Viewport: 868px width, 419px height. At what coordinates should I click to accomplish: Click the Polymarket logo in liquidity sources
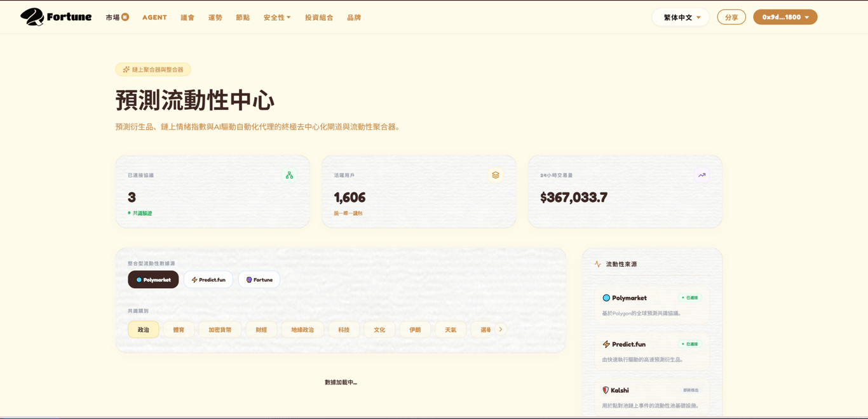pyautogui.click(x=606, y=298)
